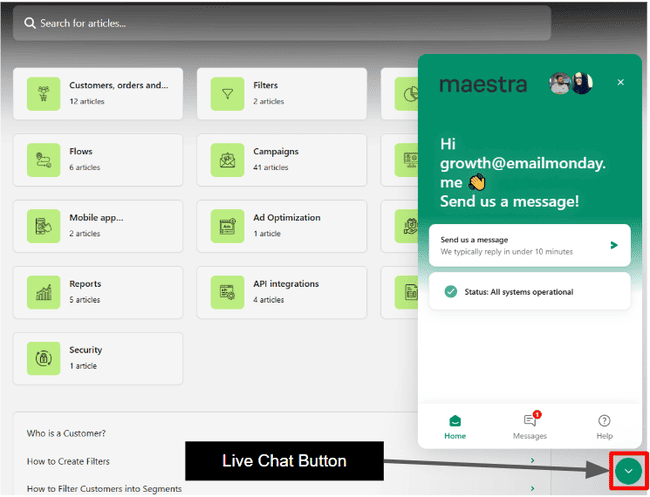
Task: Click the API integrations icon
Action: pyautogui.click(x=227, y=292)
